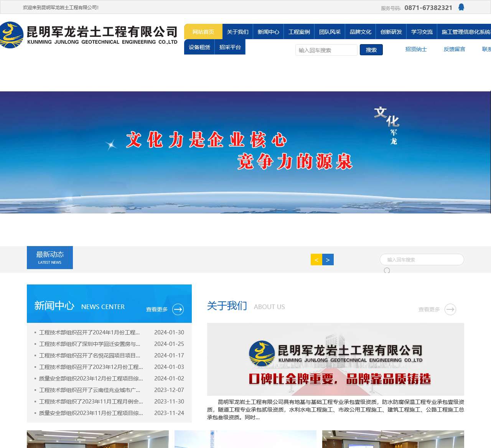This screenshot has height=448, width=491.
Task: Click the meeting room photo at bottom right
Action: pos(393,439)
